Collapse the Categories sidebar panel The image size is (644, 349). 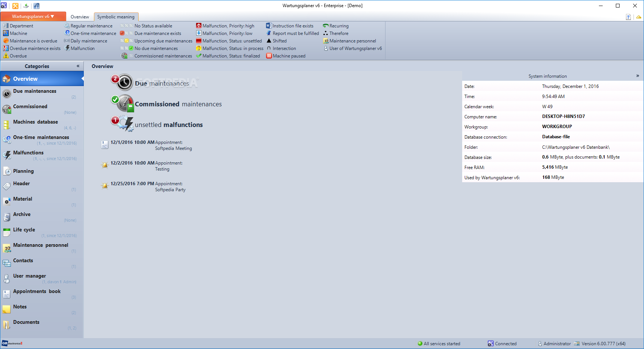[78, 66]
